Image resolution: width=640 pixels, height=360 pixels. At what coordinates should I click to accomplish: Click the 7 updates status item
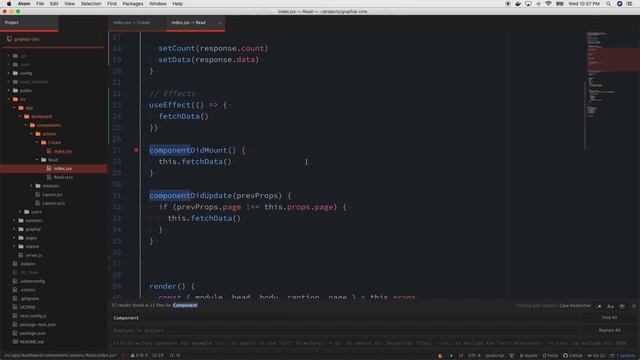pos(623,356)
